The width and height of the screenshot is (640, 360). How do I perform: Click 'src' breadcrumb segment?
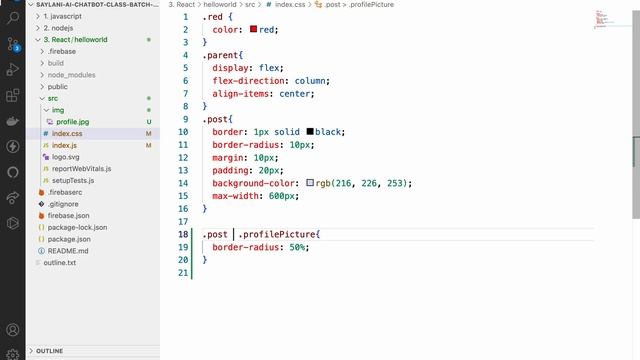tap(250, 4)
